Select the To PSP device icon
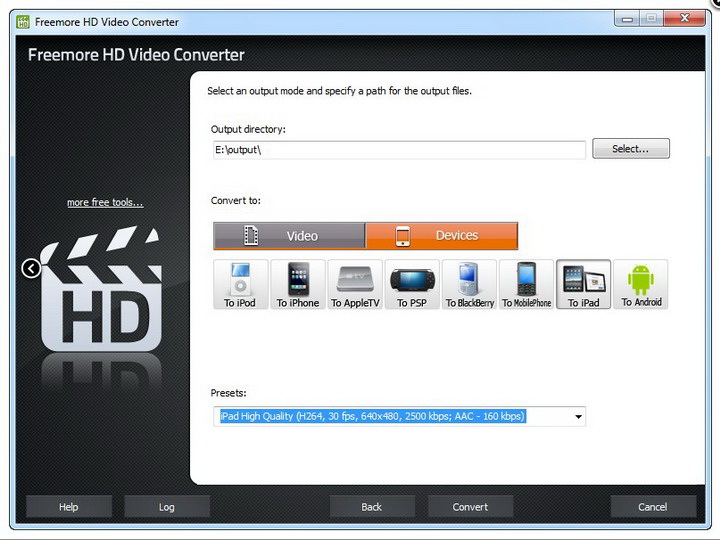Screen dimensions: 720x540 pos(412,284)
